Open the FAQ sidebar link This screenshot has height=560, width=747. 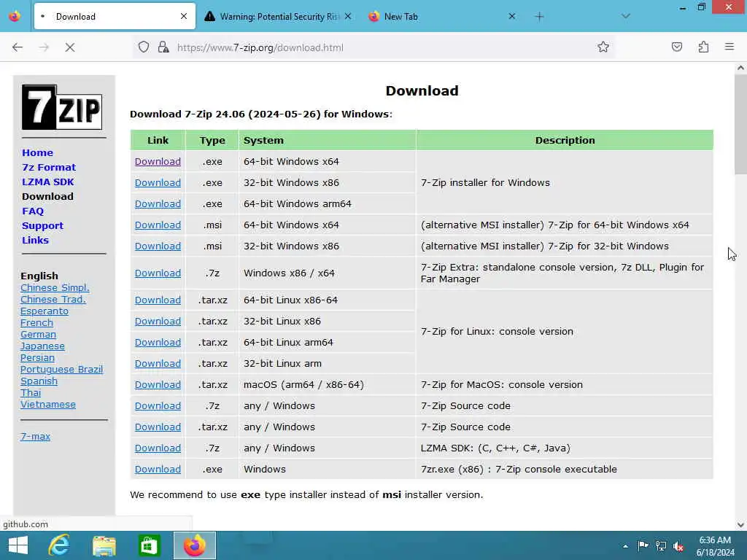coord(33,211)
